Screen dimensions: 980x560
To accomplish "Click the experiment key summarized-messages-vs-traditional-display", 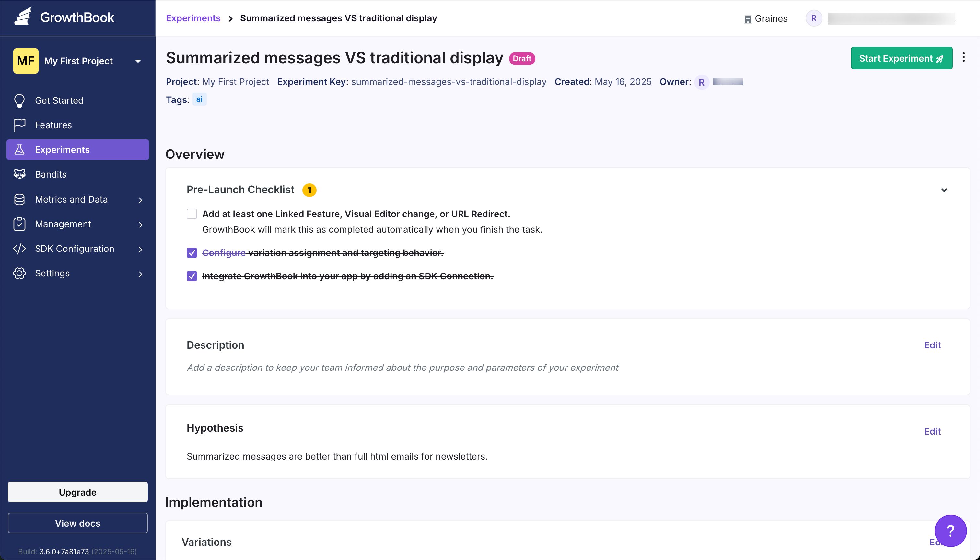I will coord(449,82).
